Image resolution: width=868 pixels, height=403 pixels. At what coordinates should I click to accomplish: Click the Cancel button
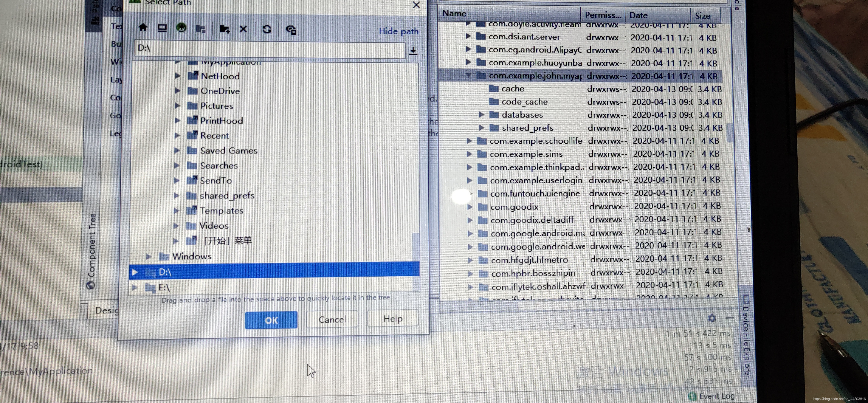[x=332, y=319]
